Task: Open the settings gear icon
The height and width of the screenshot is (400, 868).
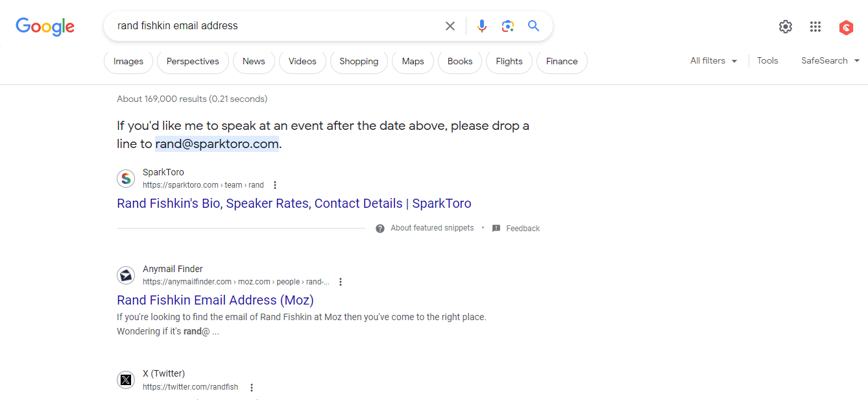Action: [x=786, y=27]
